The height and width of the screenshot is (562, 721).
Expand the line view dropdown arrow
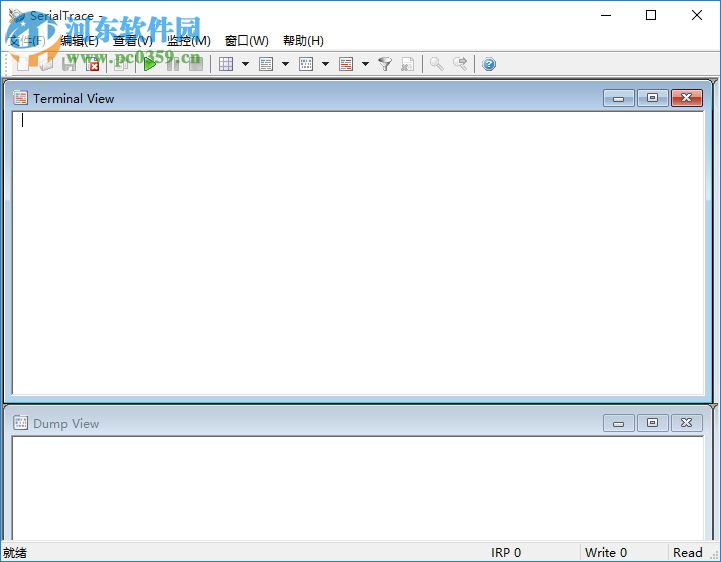click(286, 64)
